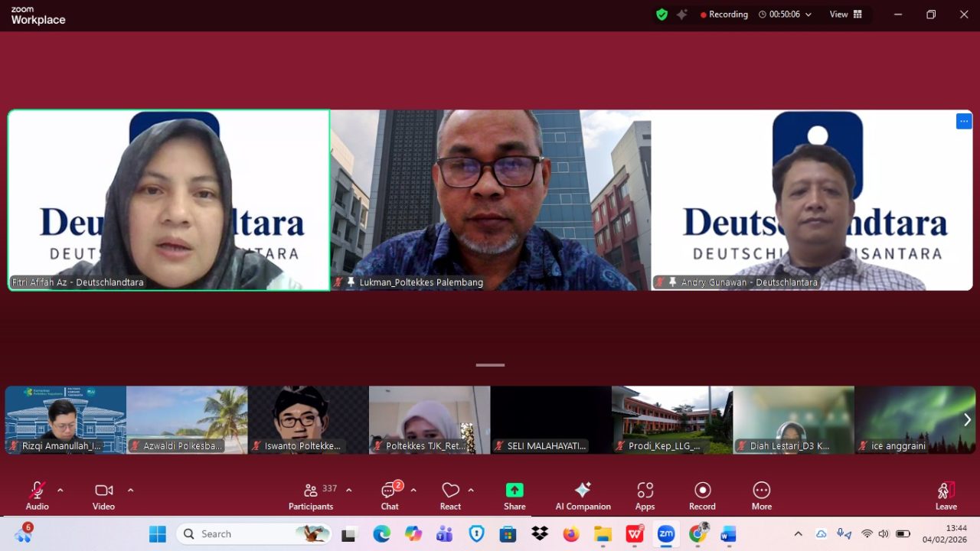Click the green encryption shield icon
980x551 pixels.
click(x=661, y=15)
